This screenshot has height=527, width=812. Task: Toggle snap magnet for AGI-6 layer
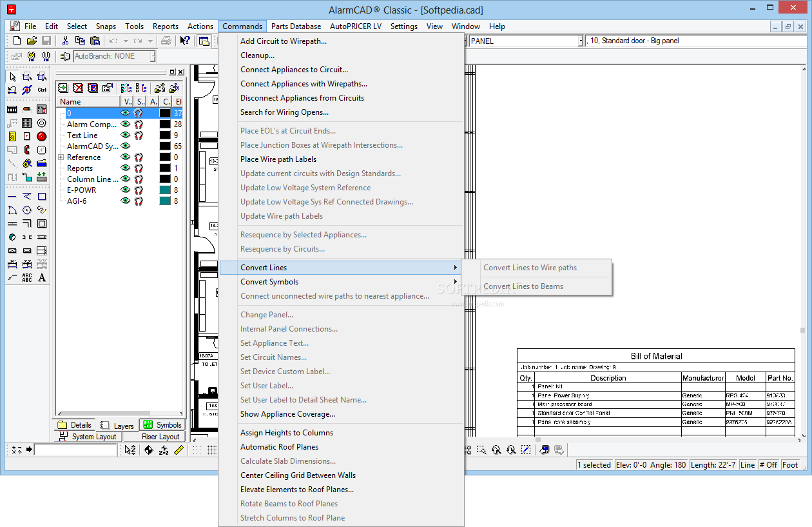[138, 201]
